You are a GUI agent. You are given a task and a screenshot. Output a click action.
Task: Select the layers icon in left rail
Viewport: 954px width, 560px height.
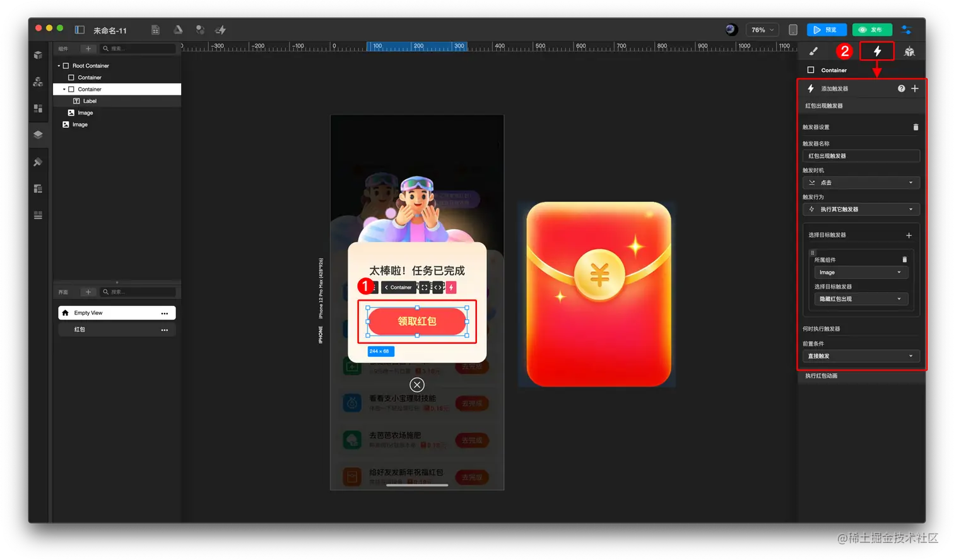pos(38,134)
